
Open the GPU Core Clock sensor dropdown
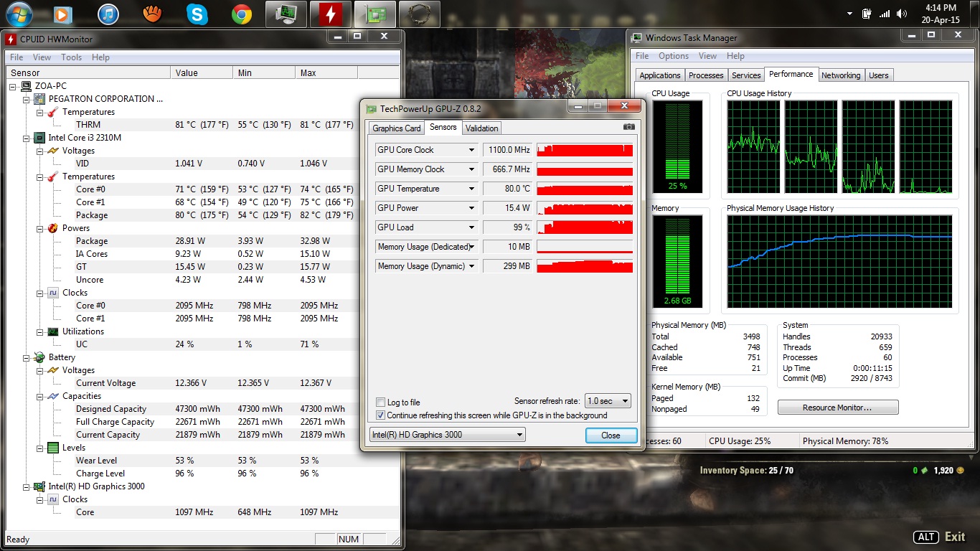pos(471,150)
